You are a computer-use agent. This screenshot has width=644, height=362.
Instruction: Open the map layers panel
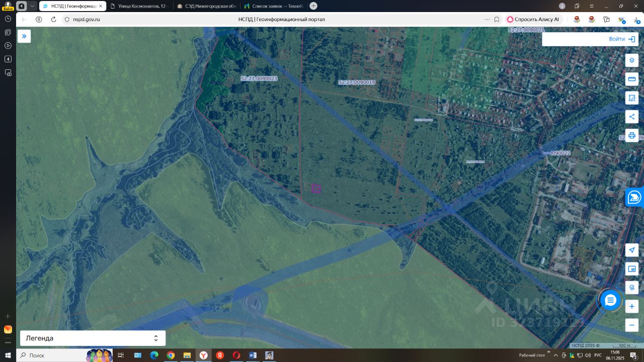click(x=632, y=61)
